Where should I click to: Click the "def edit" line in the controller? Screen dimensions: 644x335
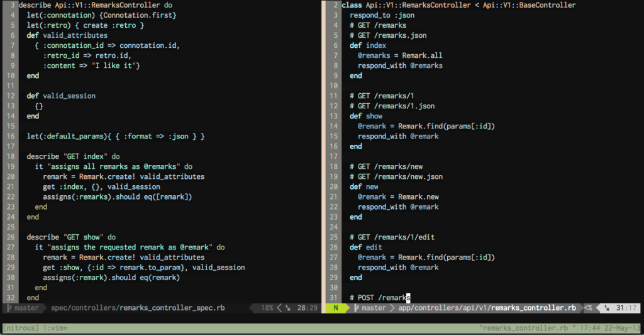365,247
